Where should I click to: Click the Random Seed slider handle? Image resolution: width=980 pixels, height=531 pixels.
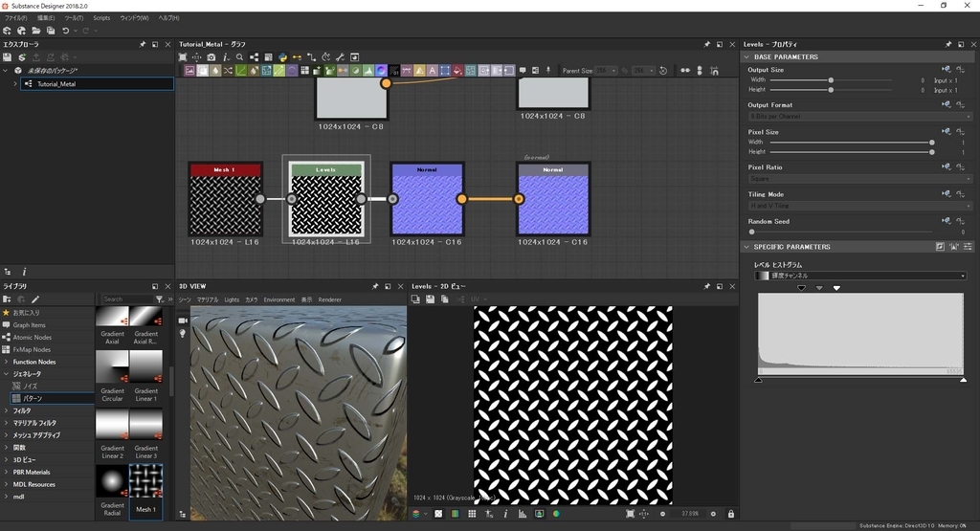[752, 232]
